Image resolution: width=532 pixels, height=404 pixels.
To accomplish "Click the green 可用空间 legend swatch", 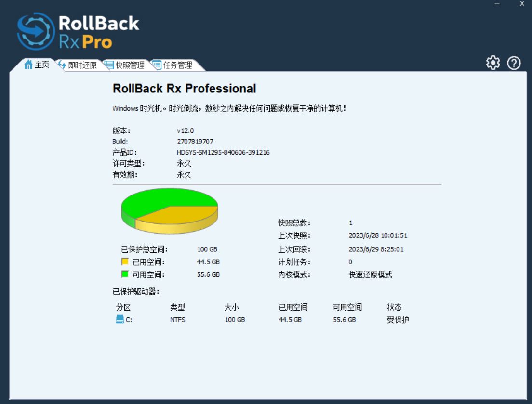I will 125,274.
